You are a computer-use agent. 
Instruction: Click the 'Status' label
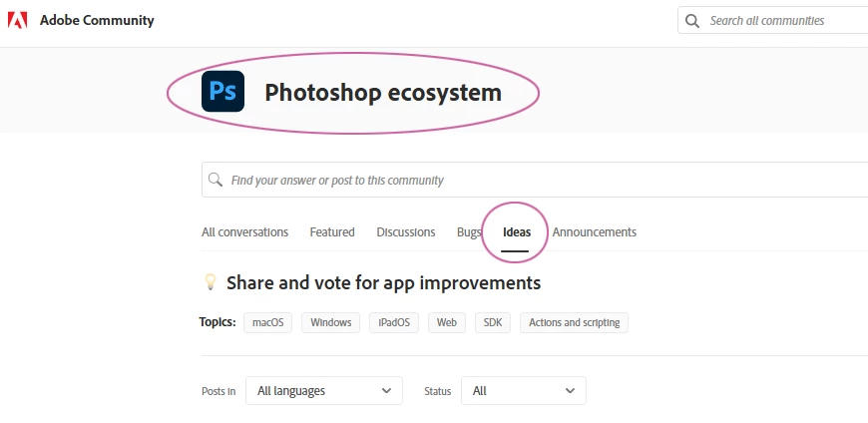pos(437,391)
